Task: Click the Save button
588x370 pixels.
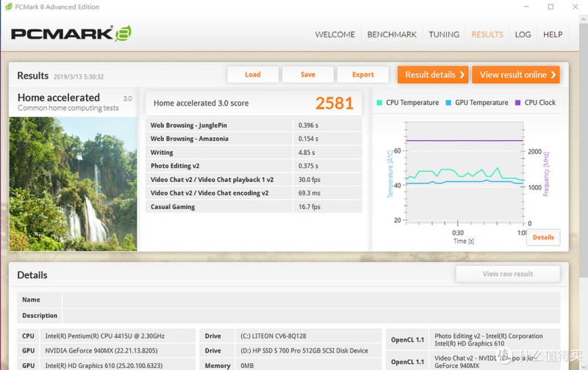Action: click(x=308, y=75)
